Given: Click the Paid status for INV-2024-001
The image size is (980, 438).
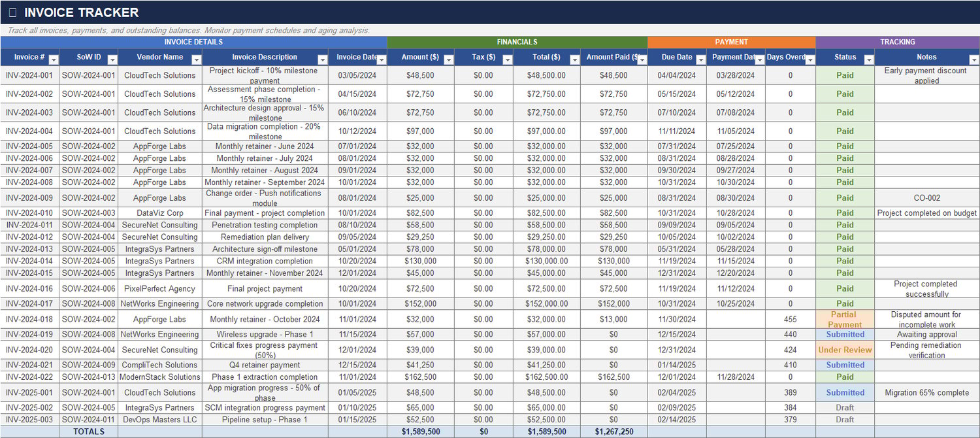Looking at the screenshot, I should coord(845,75).
